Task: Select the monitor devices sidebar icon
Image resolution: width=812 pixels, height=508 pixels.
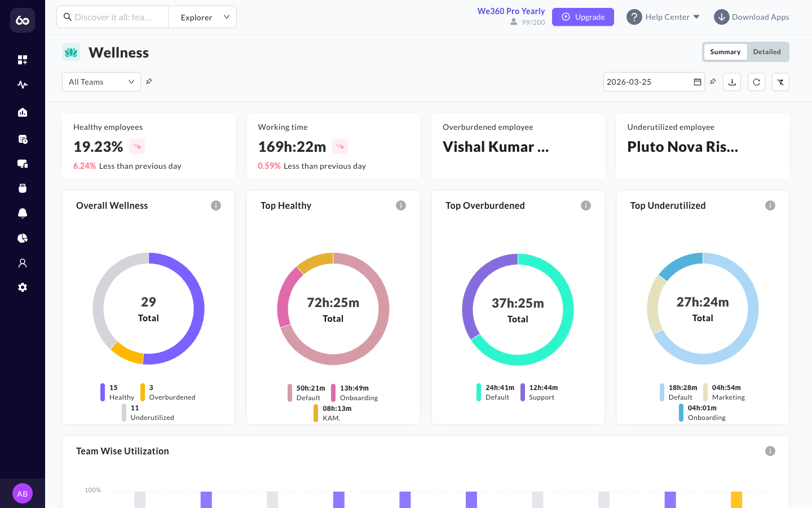Action: point(23,164)
